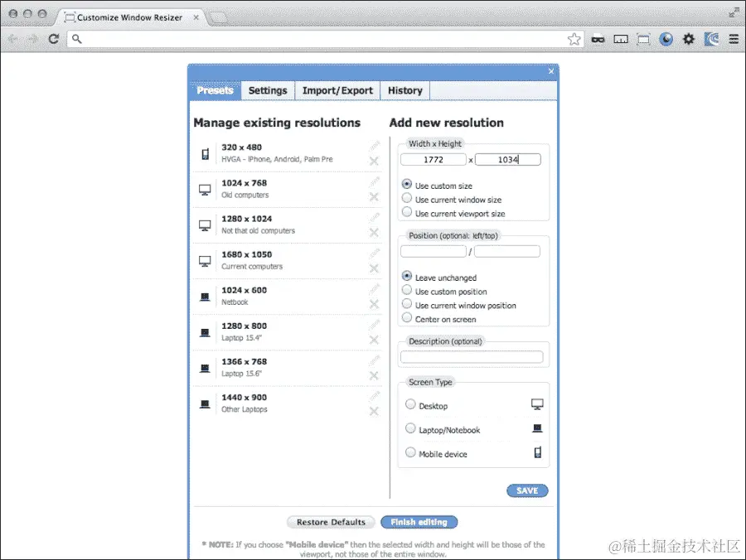Delete the 1440 x 900 preset
746x560 pixels.
pyautogui.click(x=374, y=411)
